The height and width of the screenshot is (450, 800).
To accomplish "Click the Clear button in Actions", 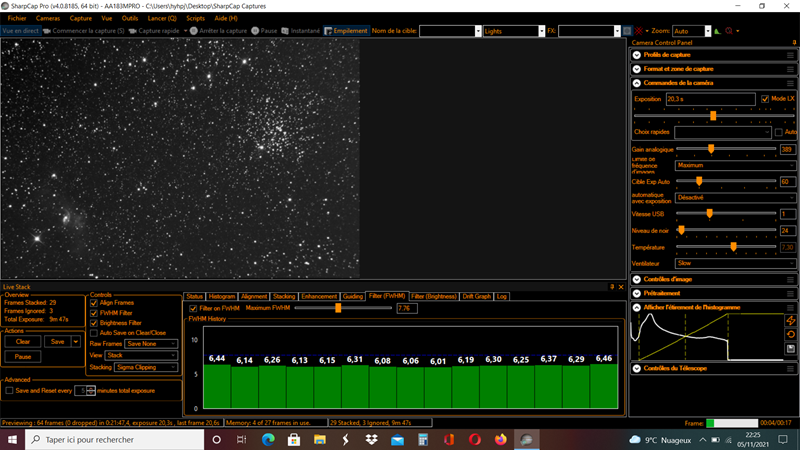I will point(23,341).
